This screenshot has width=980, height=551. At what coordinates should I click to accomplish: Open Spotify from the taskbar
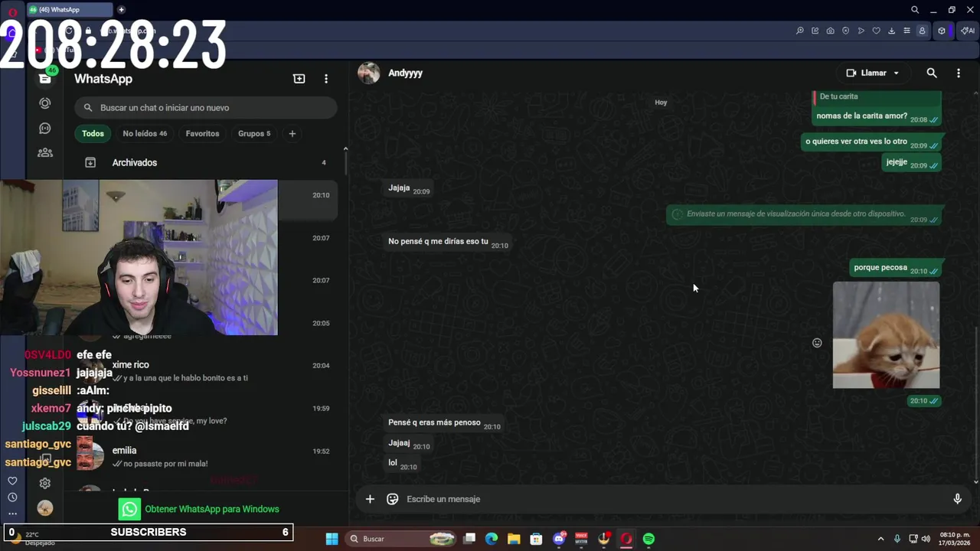pos(648,539)
